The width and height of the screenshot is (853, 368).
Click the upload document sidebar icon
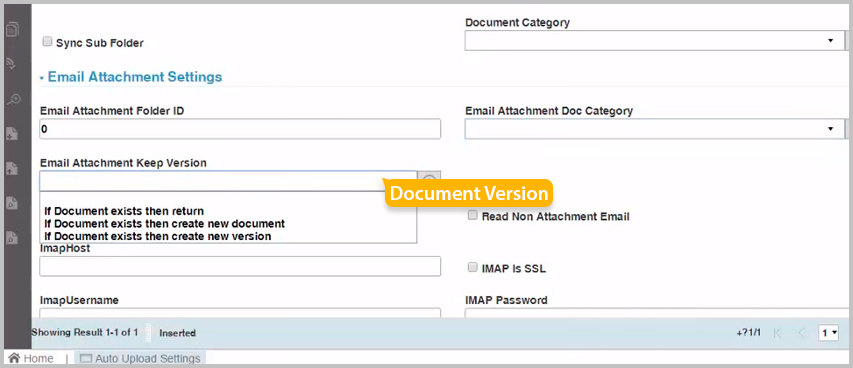pyautogui.click(x=13, y=168)
